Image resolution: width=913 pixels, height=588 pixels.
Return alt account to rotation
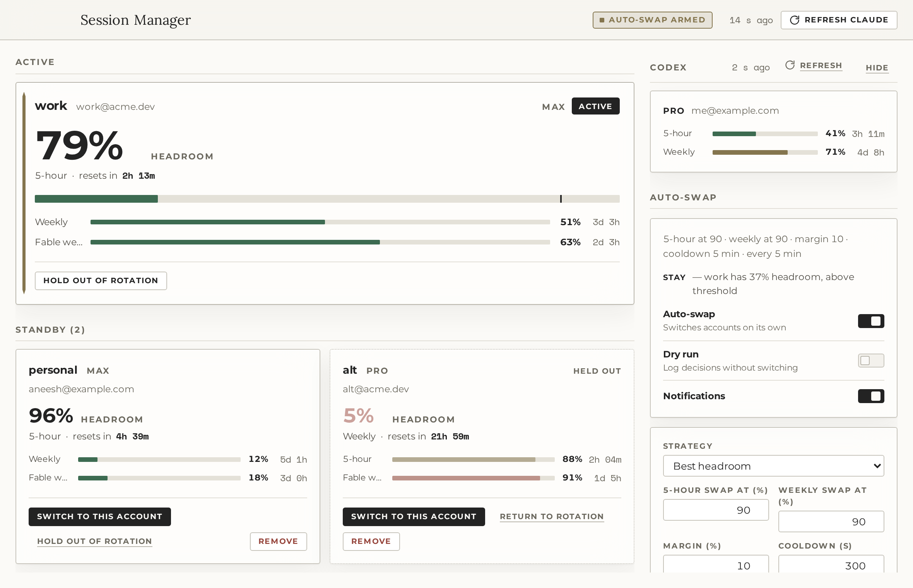click(x=552, y=516)
